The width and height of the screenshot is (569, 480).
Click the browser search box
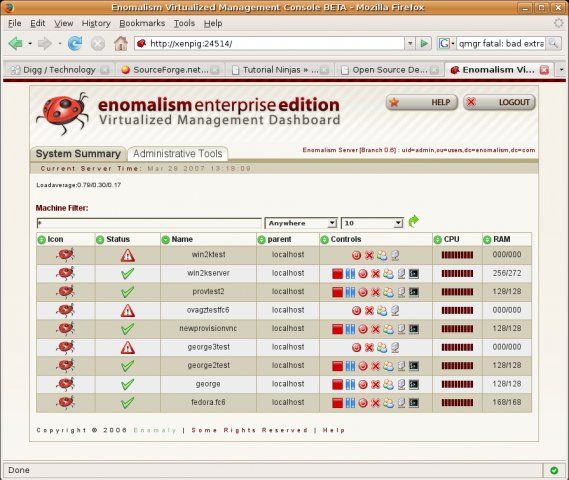point(501,44)
